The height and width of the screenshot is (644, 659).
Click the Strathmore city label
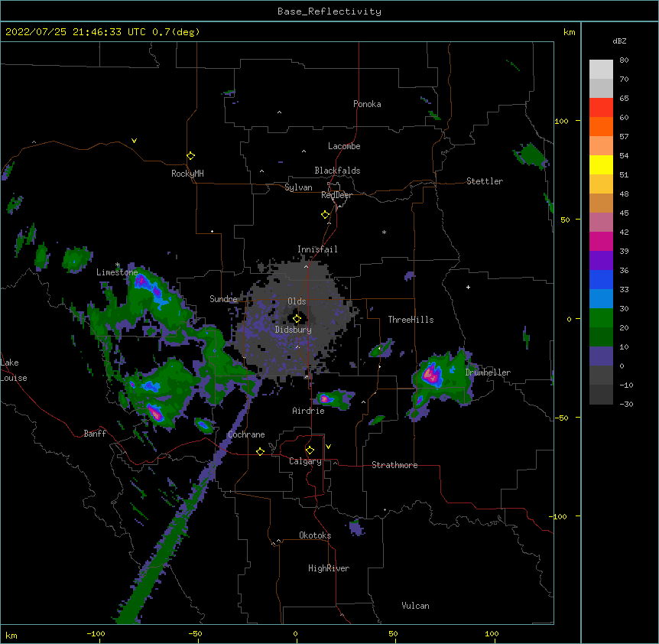click(x=394, y=465)
